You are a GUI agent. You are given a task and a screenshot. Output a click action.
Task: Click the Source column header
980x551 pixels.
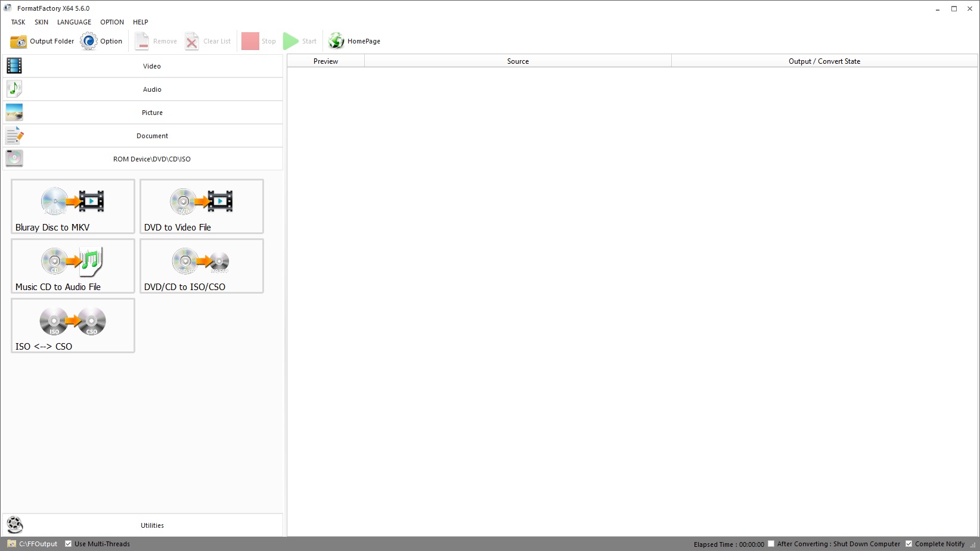coord(518,61)
